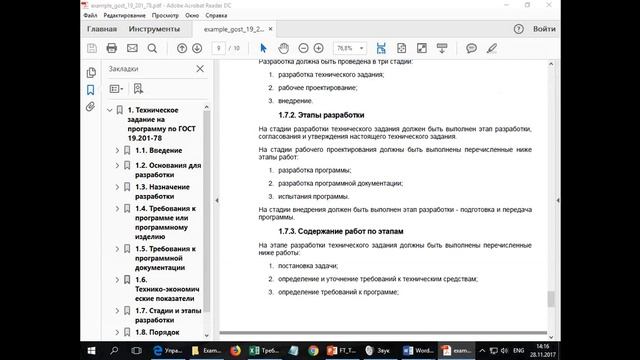Open Firefox from the taskbar
640x360 pixels.
tap(236, 351)
